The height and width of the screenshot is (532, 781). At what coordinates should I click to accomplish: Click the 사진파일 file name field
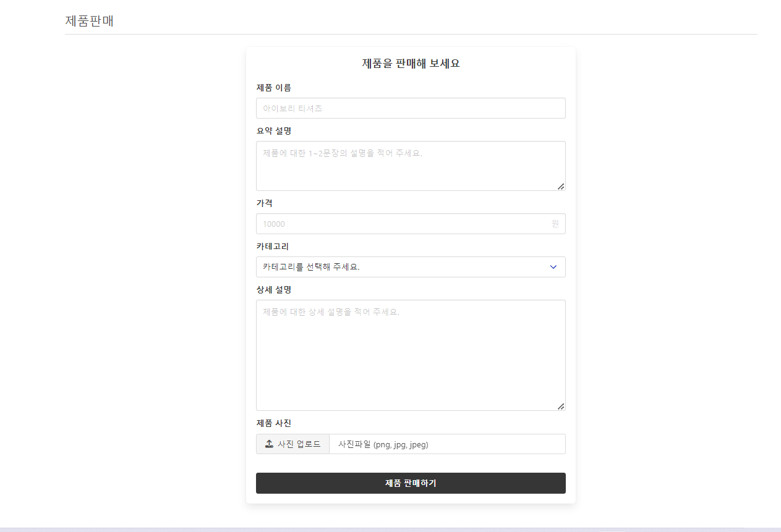447,444
